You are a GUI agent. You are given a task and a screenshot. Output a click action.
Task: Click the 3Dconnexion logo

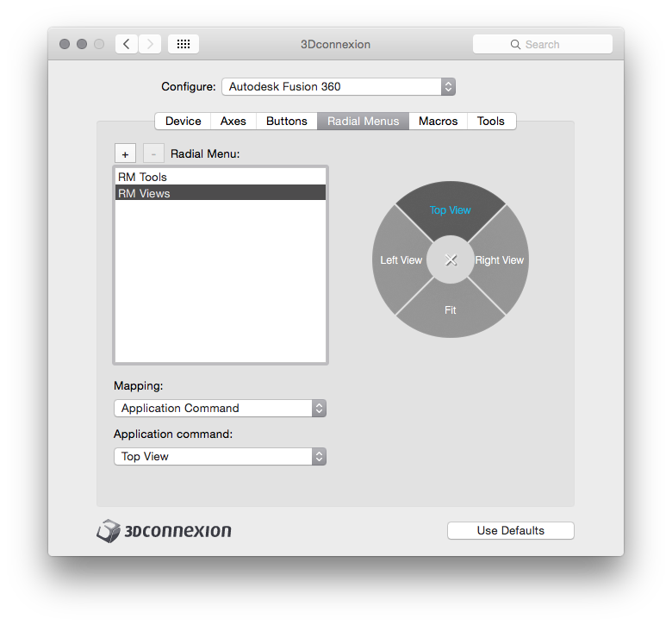click(x=165, y=531)
